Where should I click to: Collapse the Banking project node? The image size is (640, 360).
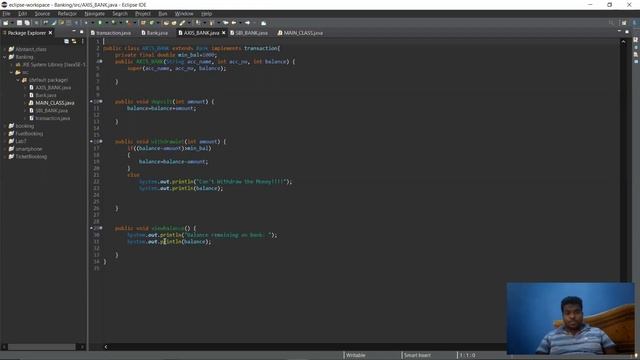click(x=5, y=57)
